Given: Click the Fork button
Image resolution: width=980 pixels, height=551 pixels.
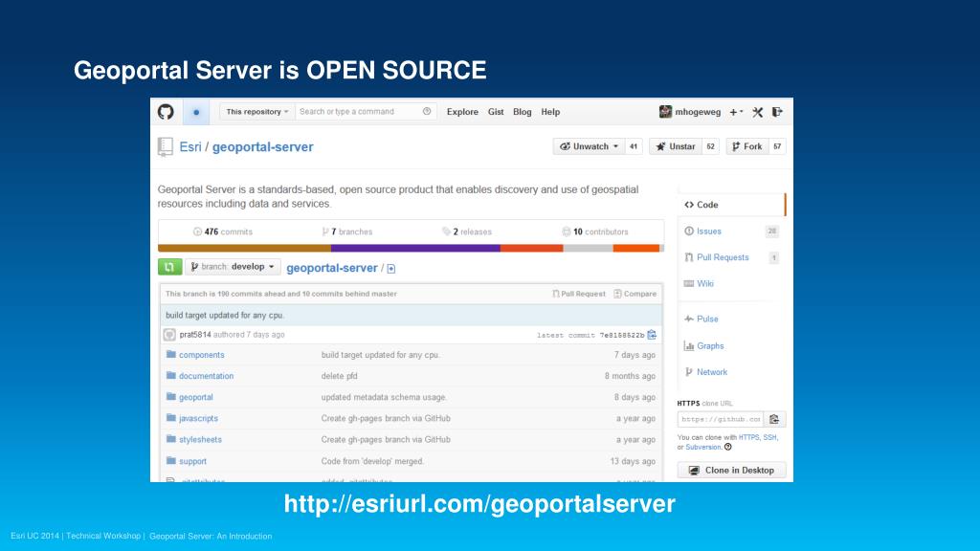Looking at the screenshot, I should [x=746, y=146].
